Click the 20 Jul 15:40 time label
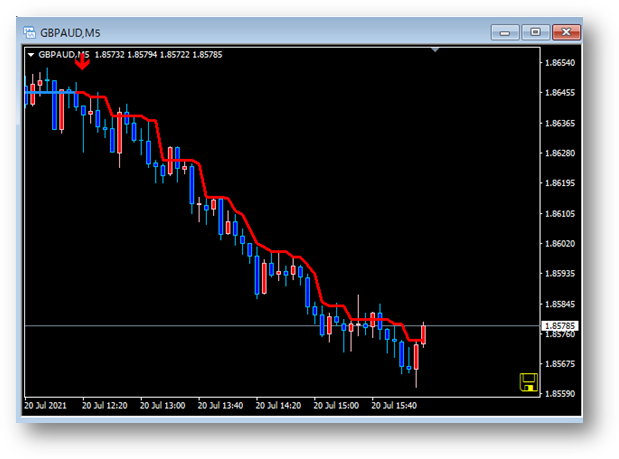The width and height of the screenshot is (619, 459). pos(394,406)
